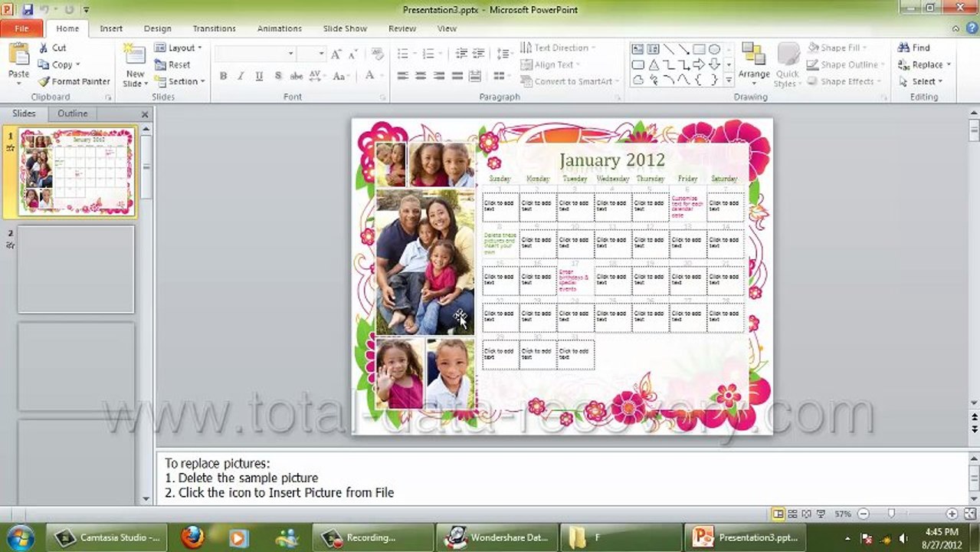
Task: Select slide 1 thumbnail
Action: (77, 172)
